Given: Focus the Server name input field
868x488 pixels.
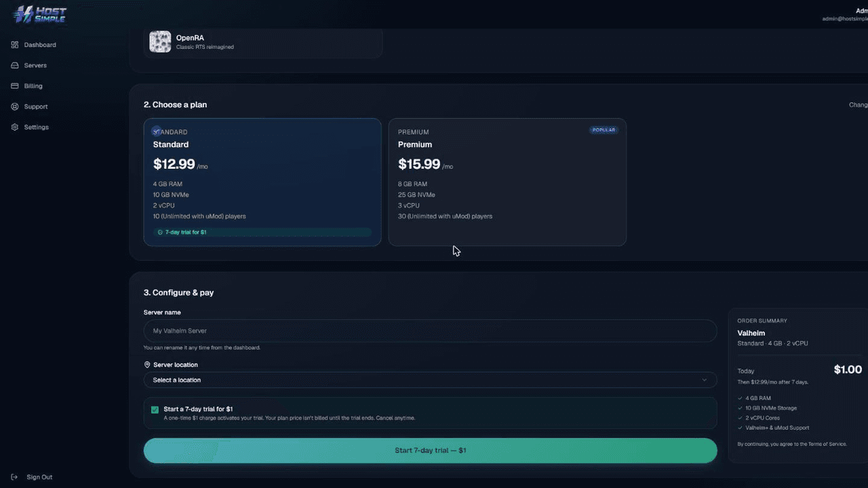Looking at the screenshot, I should click(430, 331).
